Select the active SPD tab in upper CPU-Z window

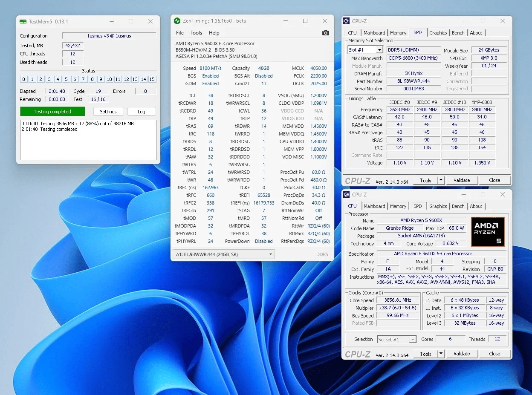point(418,32)
